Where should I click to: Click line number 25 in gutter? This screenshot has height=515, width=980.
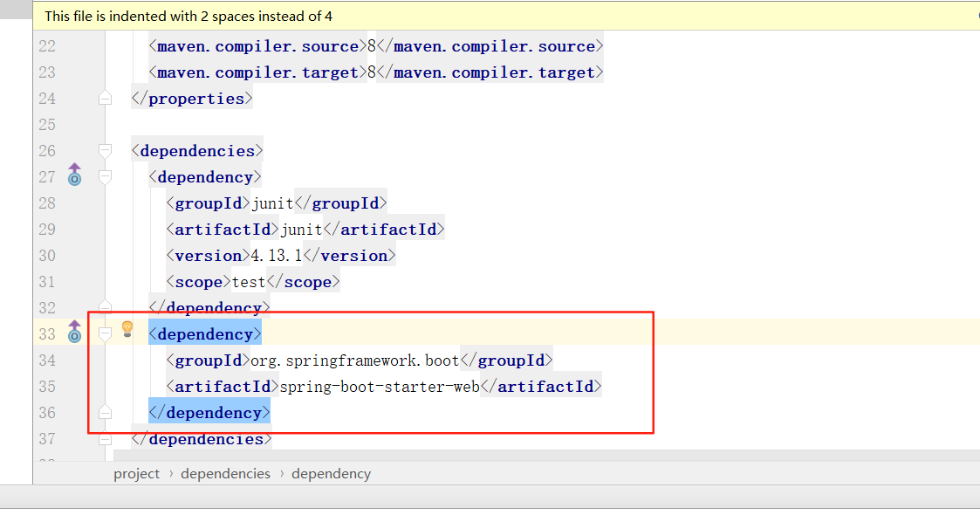47,124
